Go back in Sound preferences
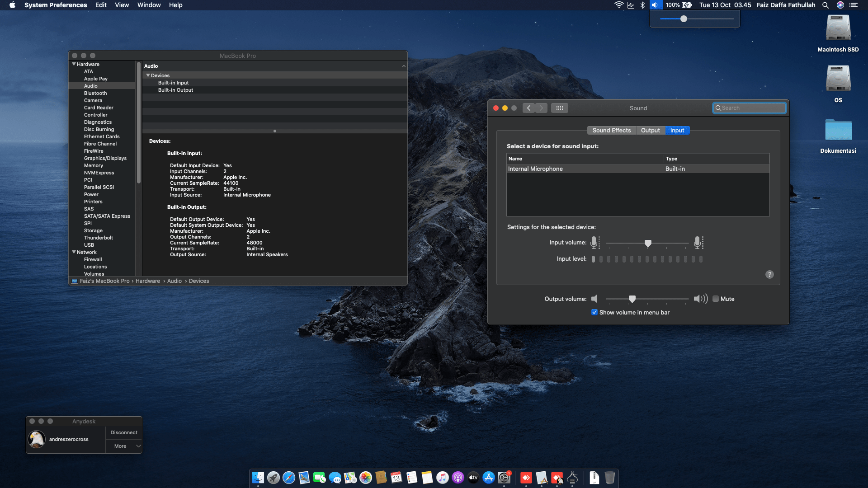The image size is (868, 488). point(528,108)
